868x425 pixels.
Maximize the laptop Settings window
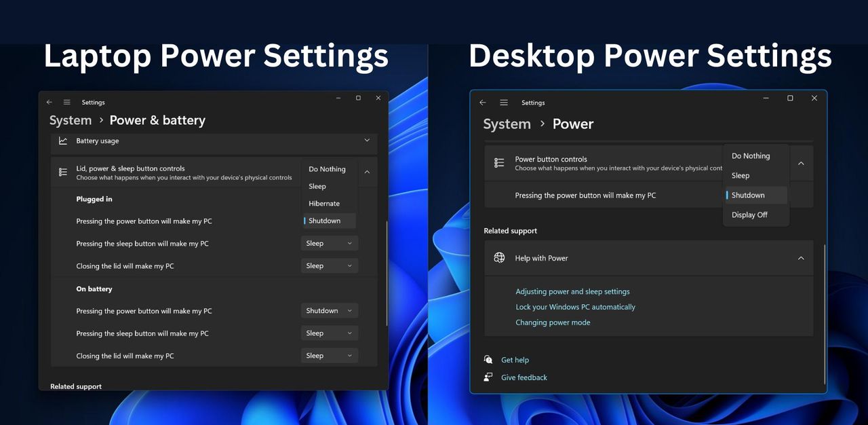(x=358, y=98)
